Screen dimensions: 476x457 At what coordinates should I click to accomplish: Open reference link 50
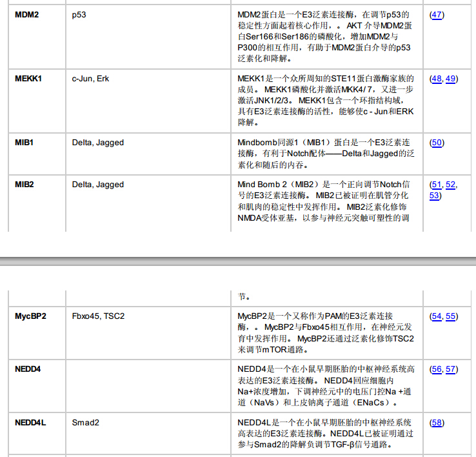tap(437, 143)
